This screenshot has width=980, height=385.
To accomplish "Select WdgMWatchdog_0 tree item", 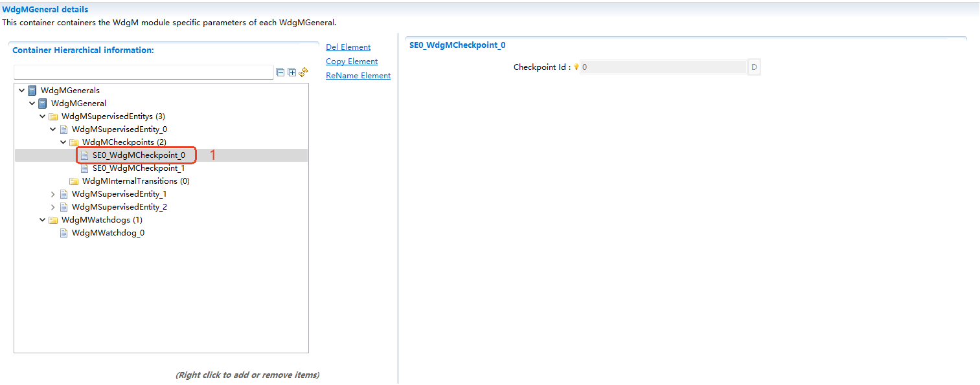I will 108,233.
